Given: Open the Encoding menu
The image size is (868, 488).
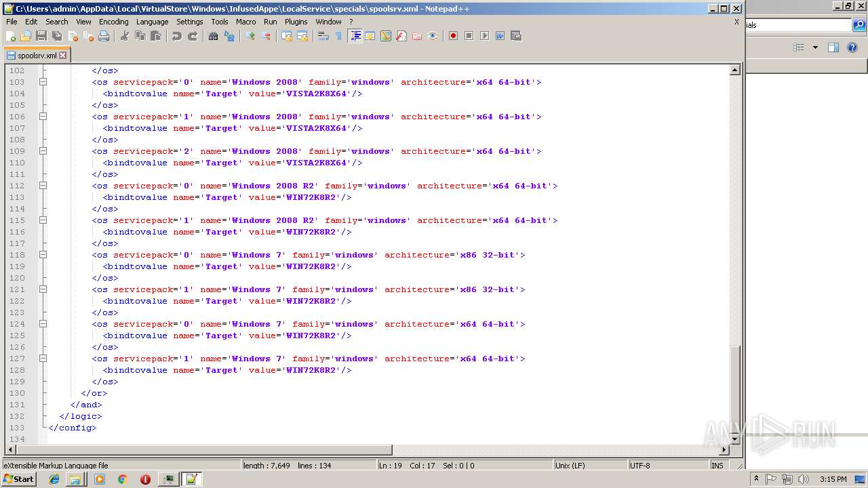Looking at the screenshot, I should [113, 22].
